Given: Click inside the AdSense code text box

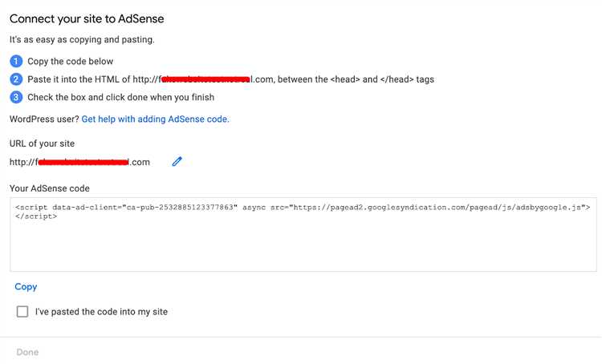Looking at the screenshot, I should [x=303, y=245].
